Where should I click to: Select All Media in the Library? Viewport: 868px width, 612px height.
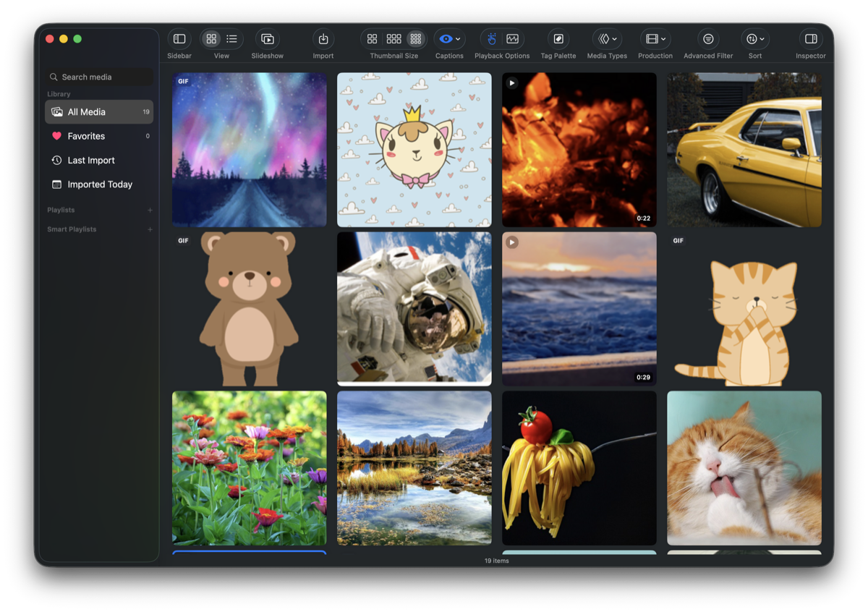[x=98, y=111]
